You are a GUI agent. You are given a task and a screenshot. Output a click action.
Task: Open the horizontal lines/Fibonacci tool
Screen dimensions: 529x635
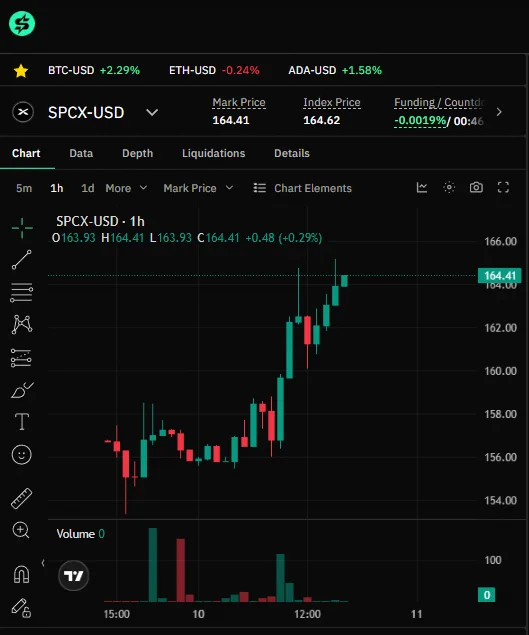pyautogui.click(x=21, y=292)
